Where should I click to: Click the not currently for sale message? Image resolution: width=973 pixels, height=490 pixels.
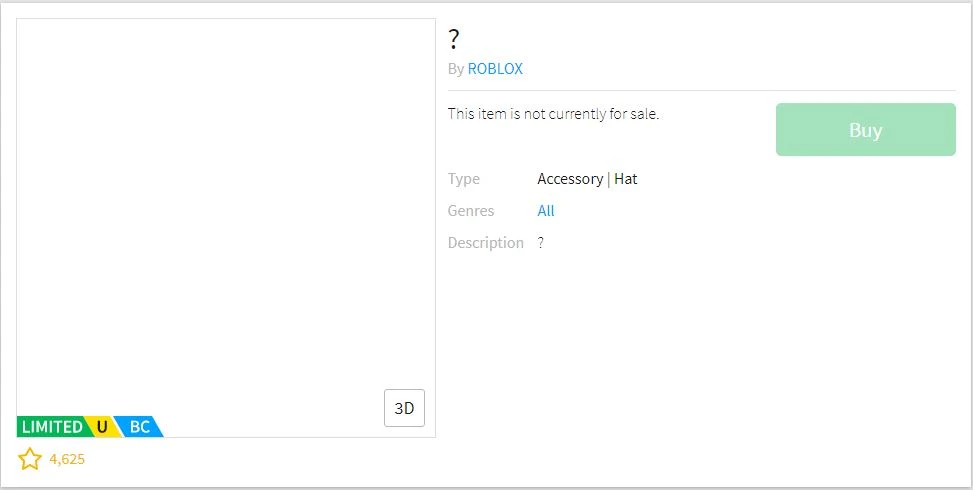pos(553,114)
